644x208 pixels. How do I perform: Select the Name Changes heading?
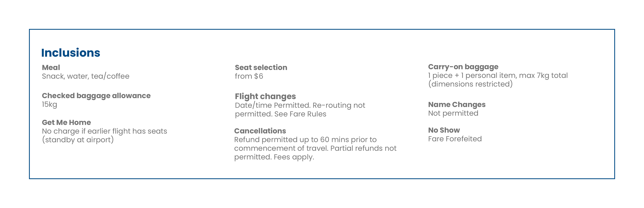pos(457,104)
